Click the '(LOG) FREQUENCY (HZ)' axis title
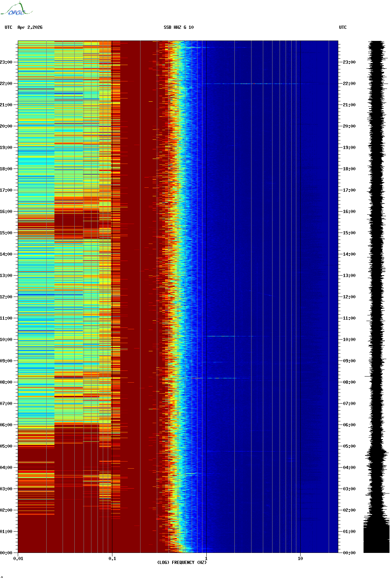The image size is (392, 581). [x=182, y=563]
